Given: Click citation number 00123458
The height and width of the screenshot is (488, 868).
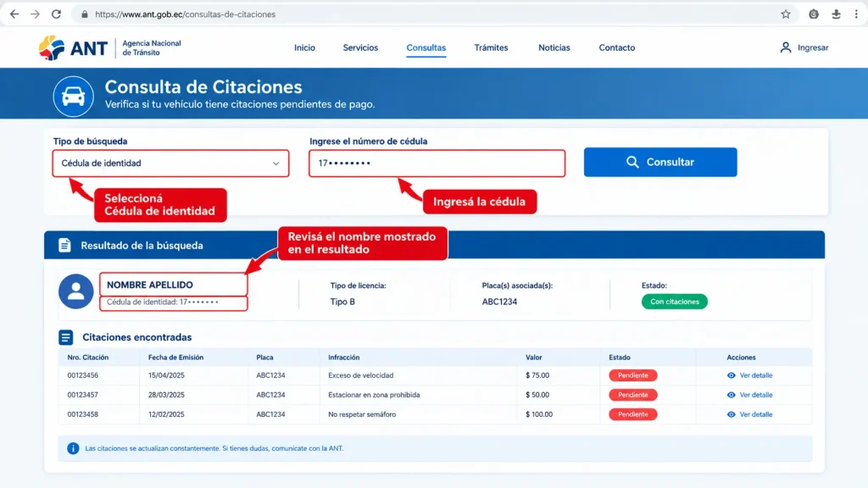Looking at the screenshot, I should tap(83, 414).
